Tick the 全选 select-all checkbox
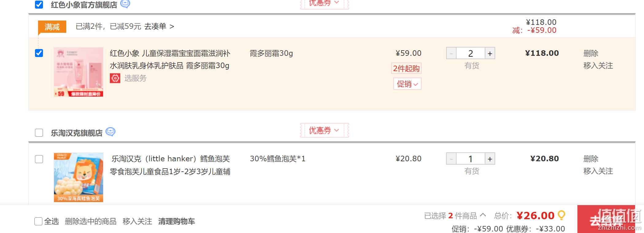The height and width of the screenshot is (233, 644). [38, 221]
